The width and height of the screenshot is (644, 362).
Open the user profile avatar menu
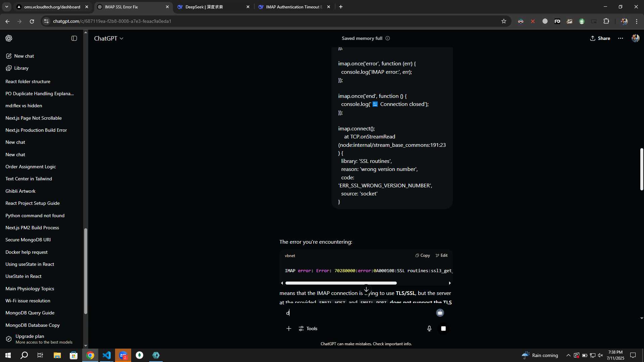pos(635,38)
